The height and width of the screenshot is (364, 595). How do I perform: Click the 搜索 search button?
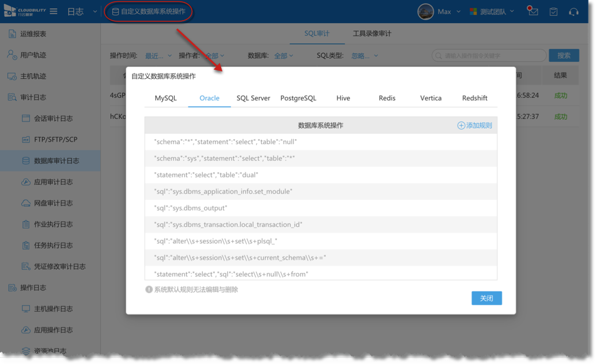coord(564,56)
